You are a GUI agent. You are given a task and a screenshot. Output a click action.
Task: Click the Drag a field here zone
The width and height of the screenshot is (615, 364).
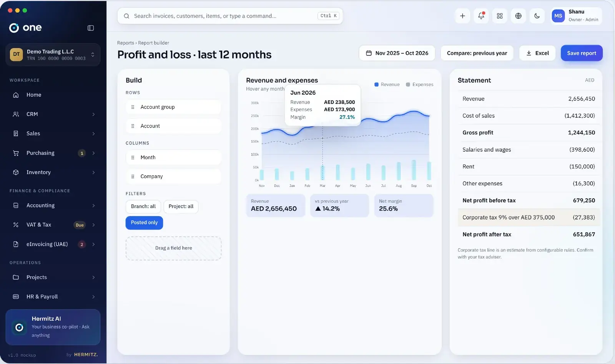(173, 248)
